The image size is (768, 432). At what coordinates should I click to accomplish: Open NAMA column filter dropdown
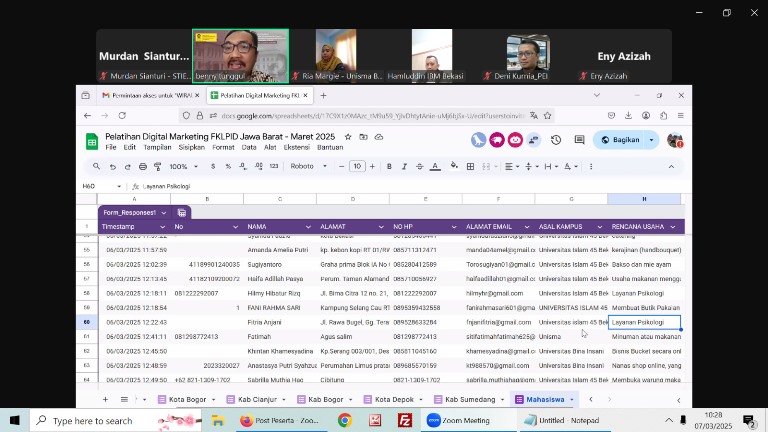(309, 227)
